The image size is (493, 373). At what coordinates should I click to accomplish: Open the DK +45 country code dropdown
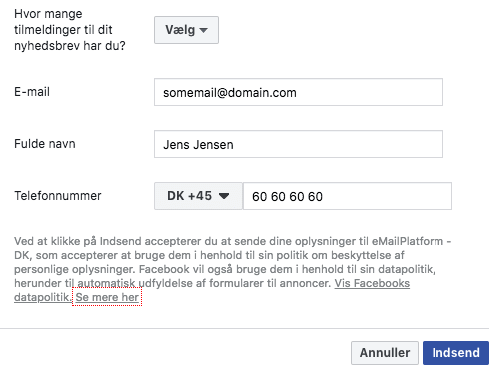coord(198,196)
